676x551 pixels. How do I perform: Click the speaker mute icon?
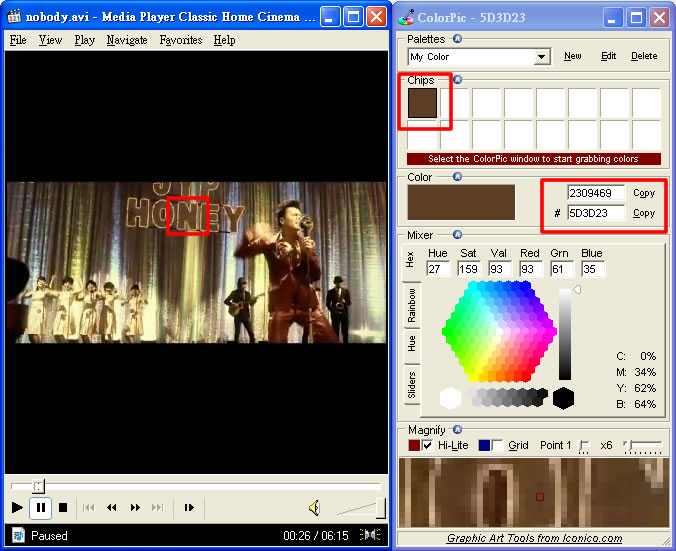(314, 508)
